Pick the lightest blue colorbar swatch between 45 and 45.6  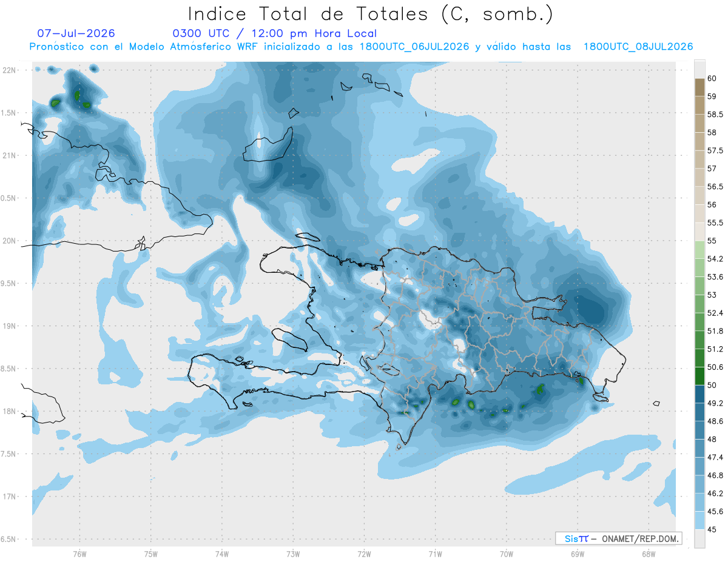point(699,520)
